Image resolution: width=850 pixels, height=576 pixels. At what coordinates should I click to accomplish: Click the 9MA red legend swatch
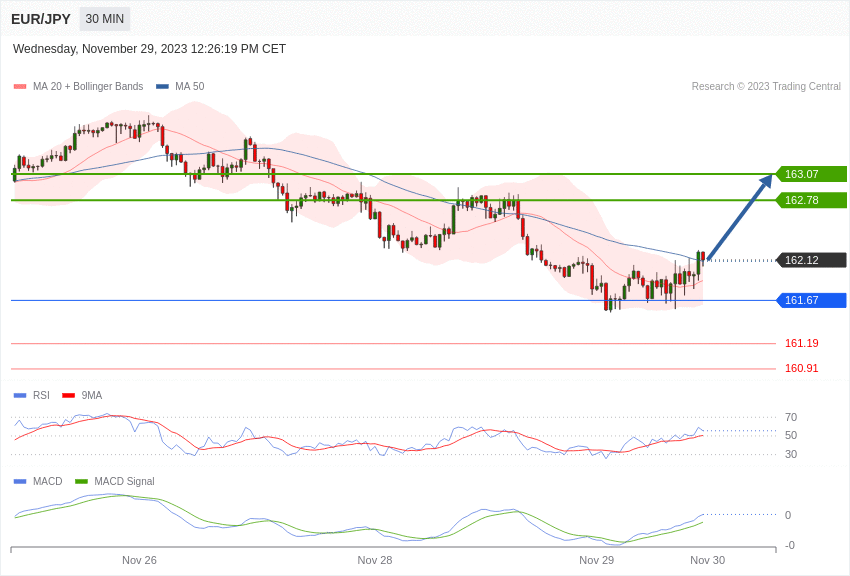tap(68, 396)
